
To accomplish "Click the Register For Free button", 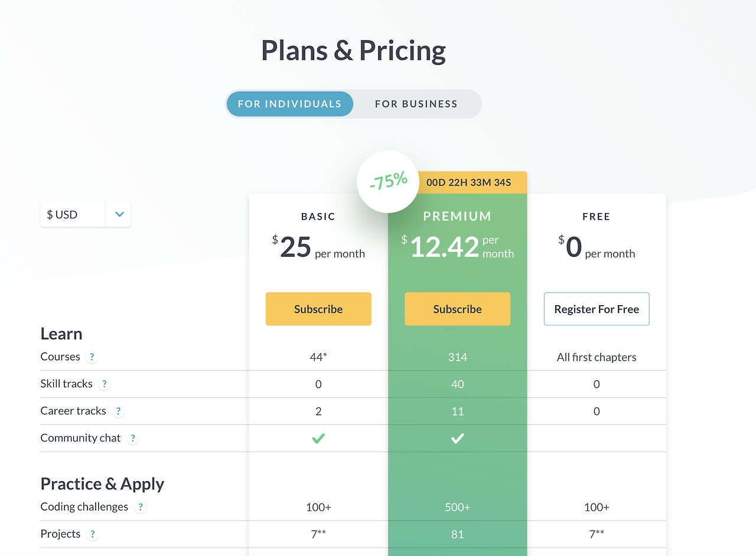I will [597, 309].
